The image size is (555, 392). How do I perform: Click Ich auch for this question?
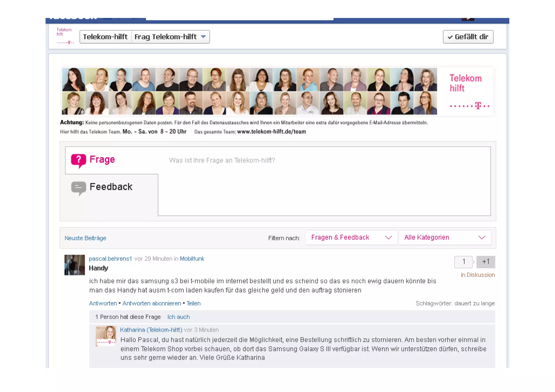[178, 317]
